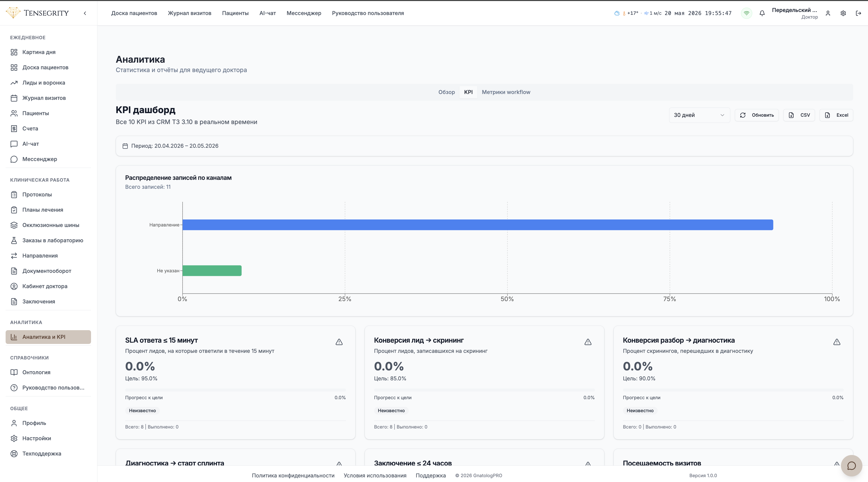Open sidebar Доска пациентов item
Screen dimensions: 868x482
(x=48, y=67)
